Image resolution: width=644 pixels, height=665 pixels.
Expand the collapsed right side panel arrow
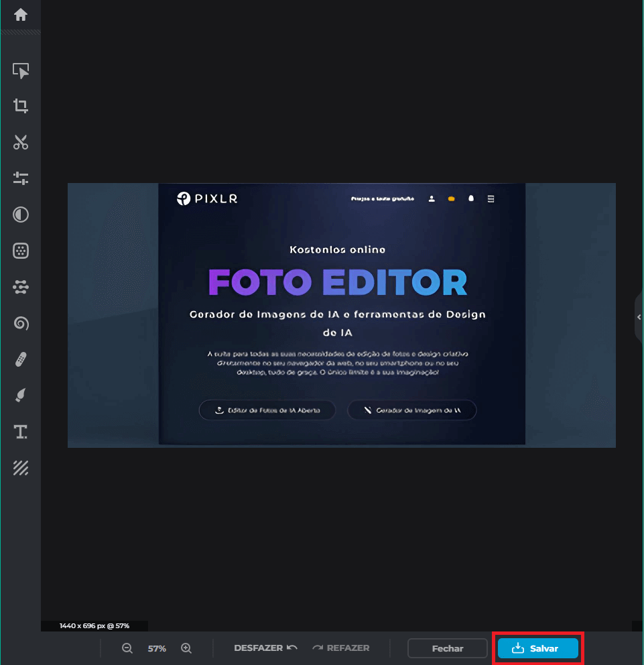click(639, 317)
